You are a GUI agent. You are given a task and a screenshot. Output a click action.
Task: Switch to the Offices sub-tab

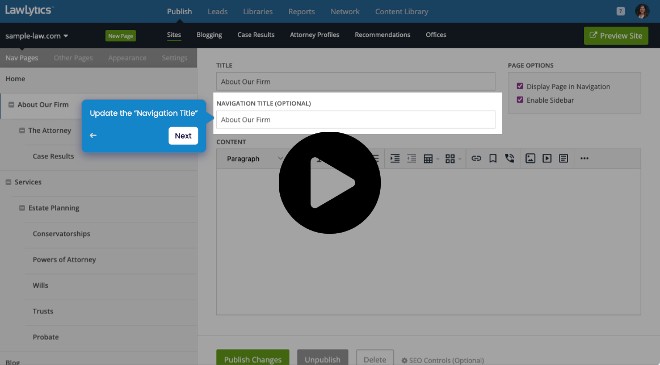tap(436, 35)
